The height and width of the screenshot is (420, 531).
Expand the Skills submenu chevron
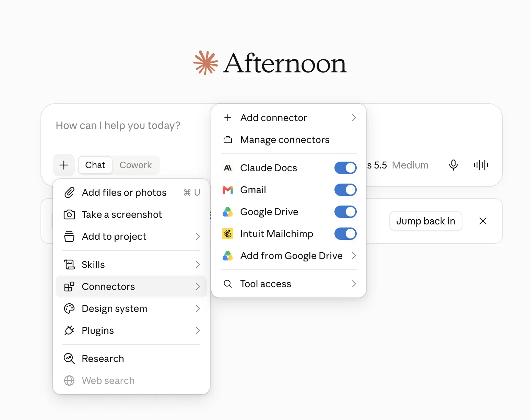point(198,265)
